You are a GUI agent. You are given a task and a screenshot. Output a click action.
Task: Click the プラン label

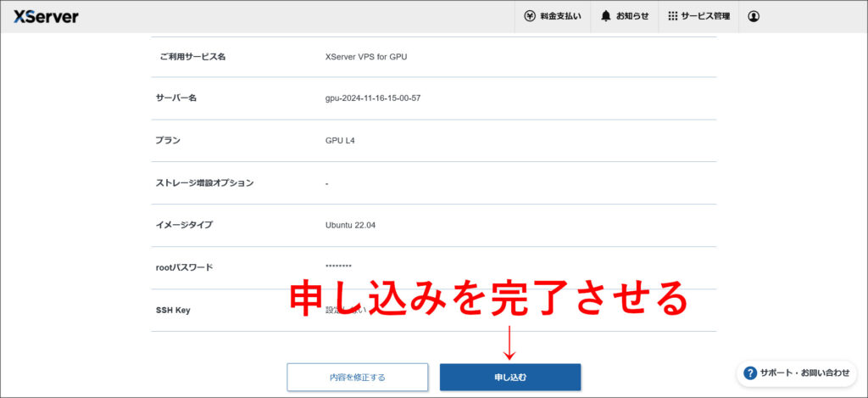[x=168, y=141]
